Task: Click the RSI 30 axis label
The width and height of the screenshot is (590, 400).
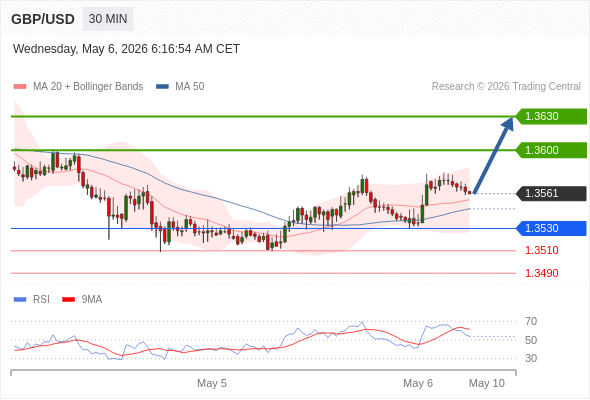Action: coord(531,358)
